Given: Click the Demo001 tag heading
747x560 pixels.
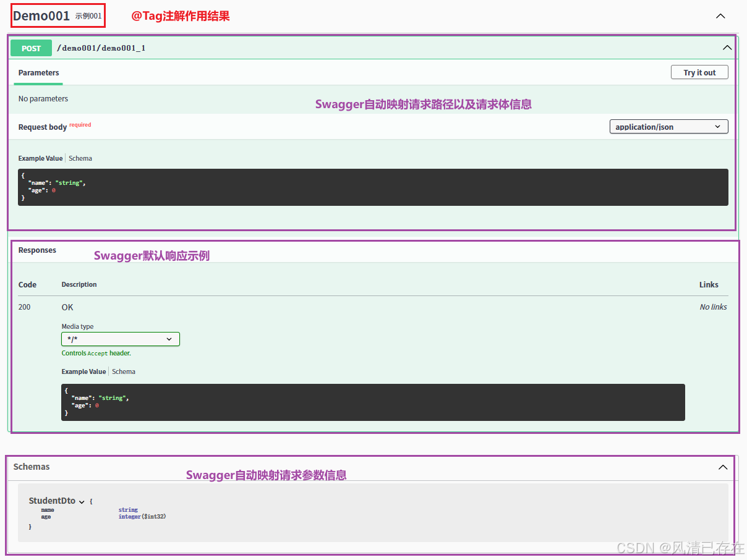Looking at the screenshot, I should tap(41, 16).
